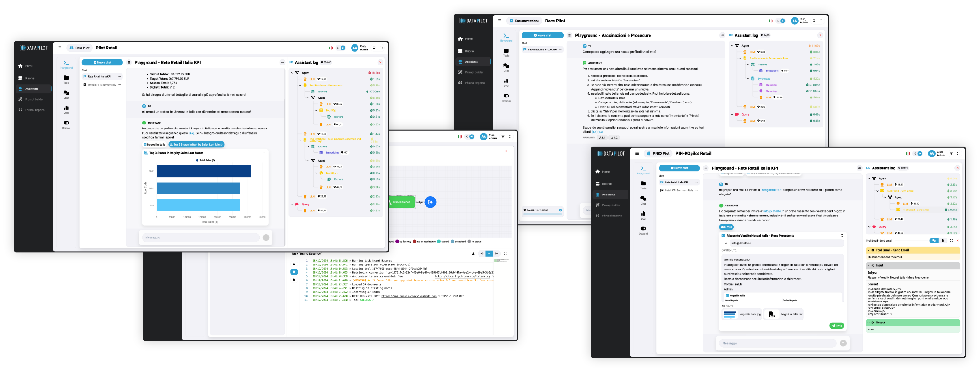Select Vaccinazioni e Procedure chat

point(542,49)
